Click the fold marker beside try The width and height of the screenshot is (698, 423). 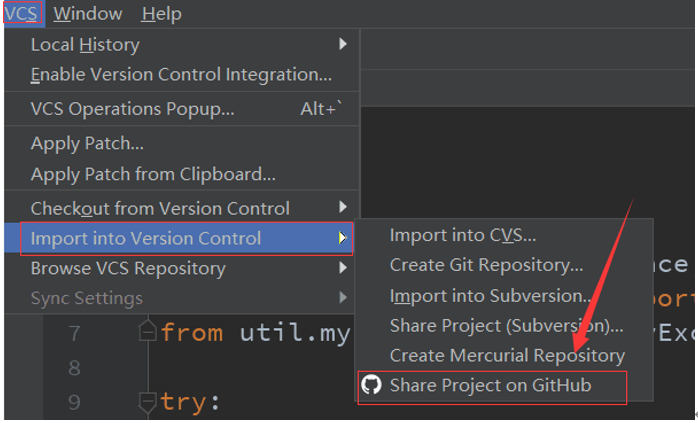pyautogui.click(x=148, y=402)
